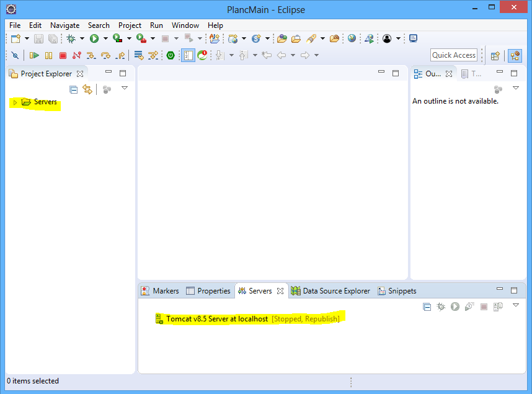The width and height of the screenshot is (532, 394).
Task: Click the Open Perspective icon
Action: pyautogui.click(x=495, y=55)
